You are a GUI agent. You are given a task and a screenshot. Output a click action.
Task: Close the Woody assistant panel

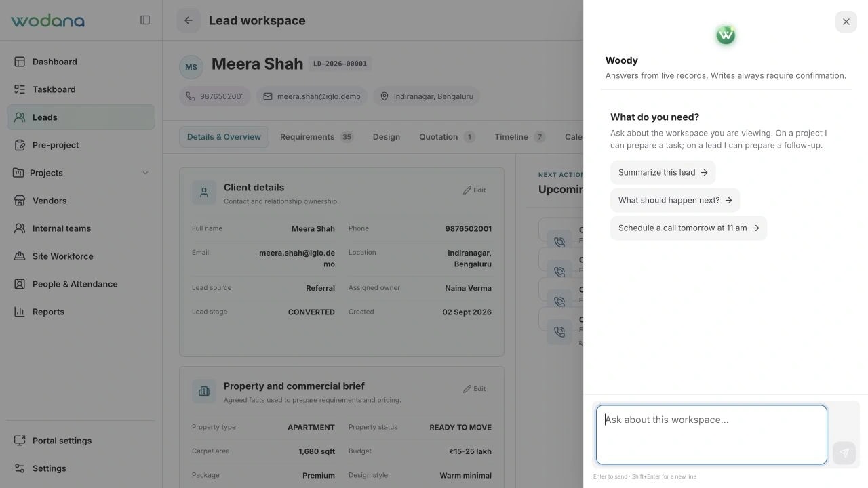point(846,22)
